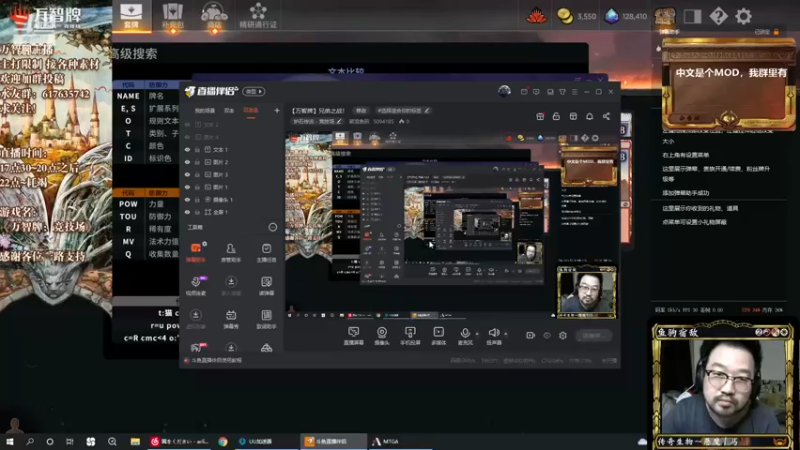Open the 弹幕助手 danmaku assistant tool
800x450 pixels.
[196, 253]
